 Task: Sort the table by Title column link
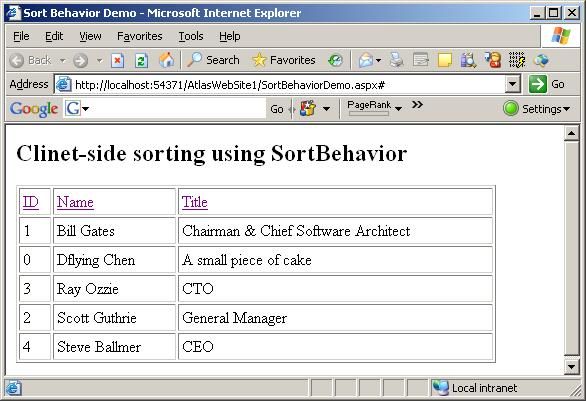coord(195,202)
